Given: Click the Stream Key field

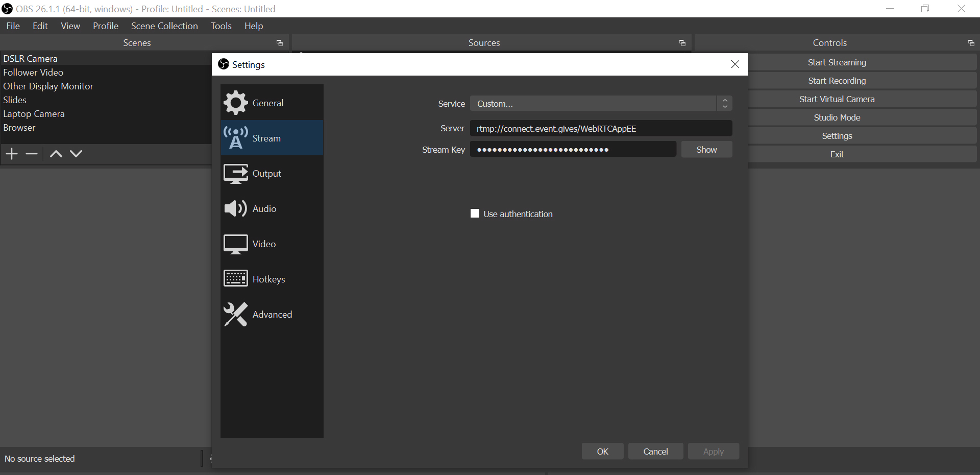Looking at the screenshot, I should [x=573, y=150].
